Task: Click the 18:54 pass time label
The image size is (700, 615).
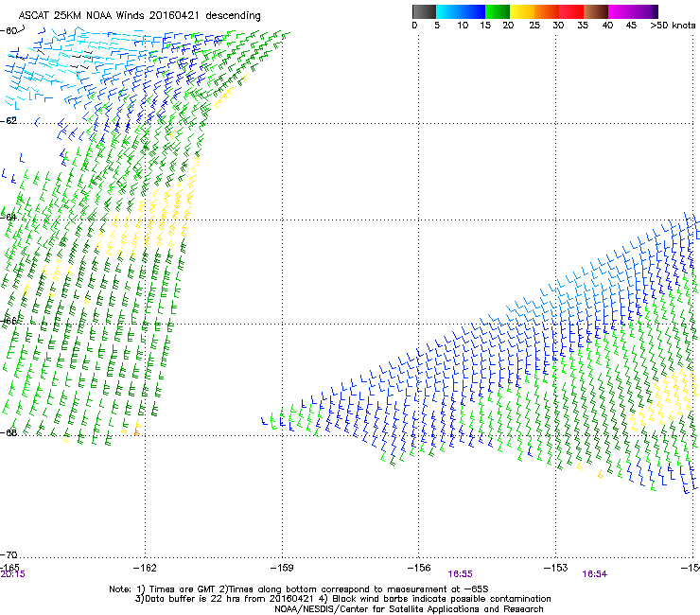Action: click(595, 574)
